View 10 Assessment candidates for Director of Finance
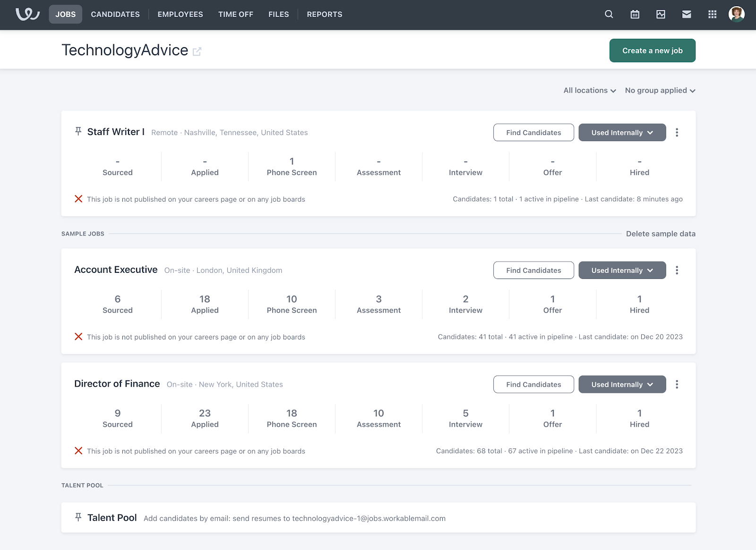The image size is (756, 550). (x=379, y=419)
